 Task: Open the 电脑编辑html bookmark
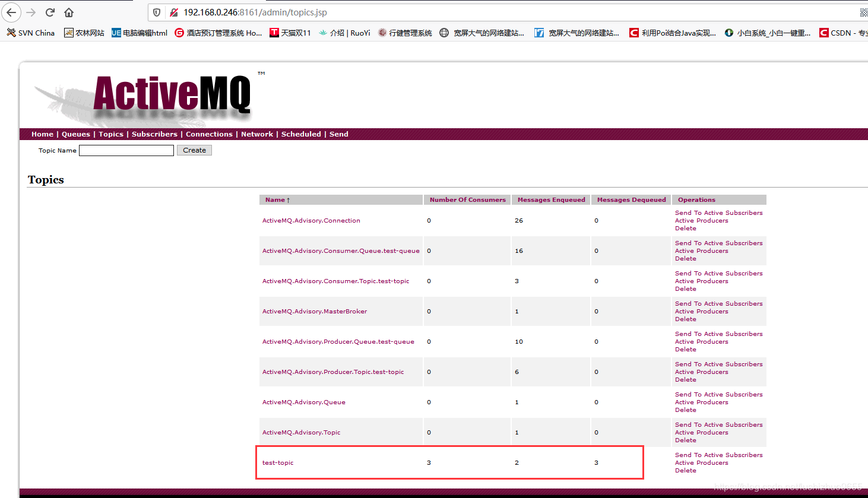(140, 33)
